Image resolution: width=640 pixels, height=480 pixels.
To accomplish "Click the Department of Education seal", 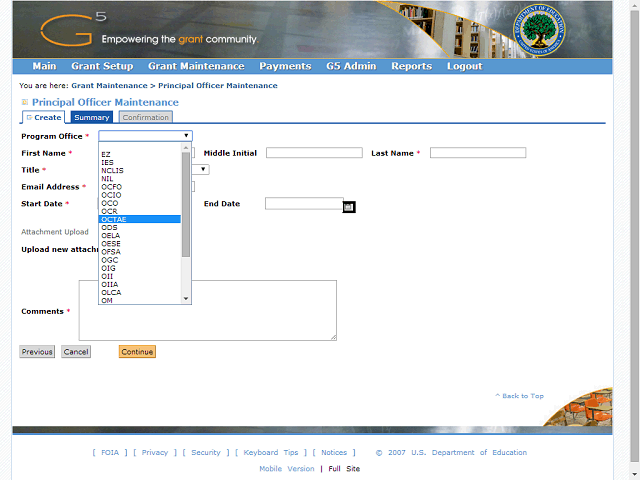I will [539, 32].
